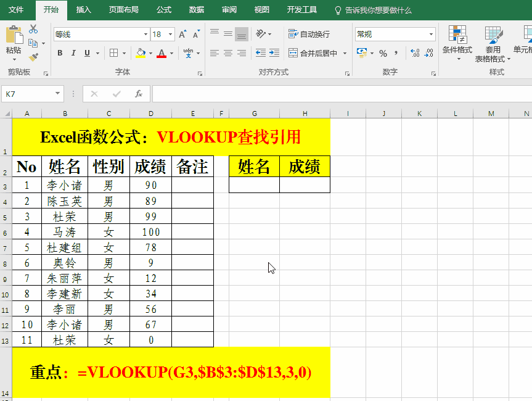This screenshot has width=532, height=401.
Task: Apply percent style format
Action: tap(383, 53)
